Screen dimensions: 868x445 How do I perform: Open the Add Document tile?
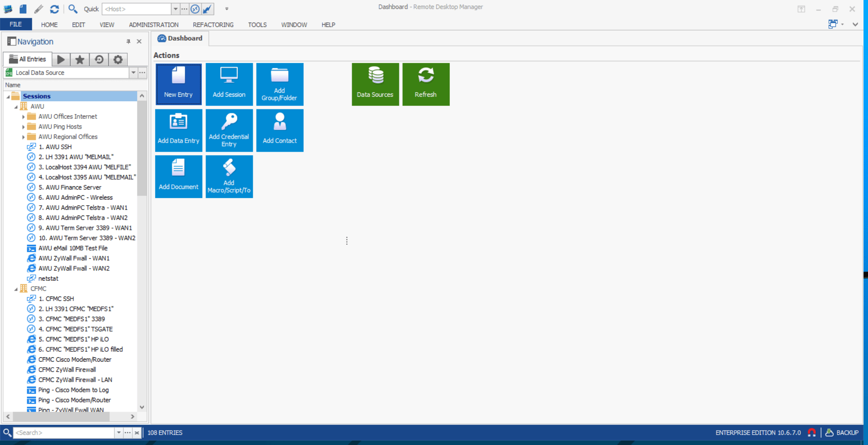(179, 176)
